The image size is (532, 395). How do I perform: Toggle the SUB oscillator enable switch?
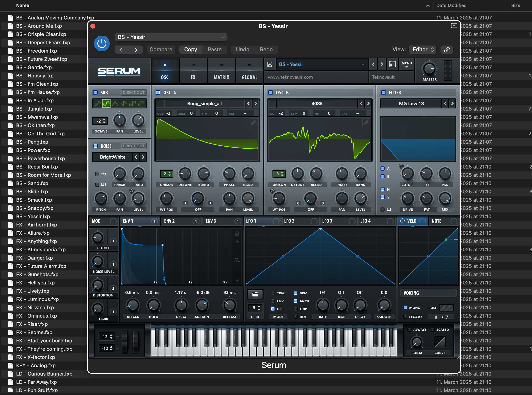point(95,93)
